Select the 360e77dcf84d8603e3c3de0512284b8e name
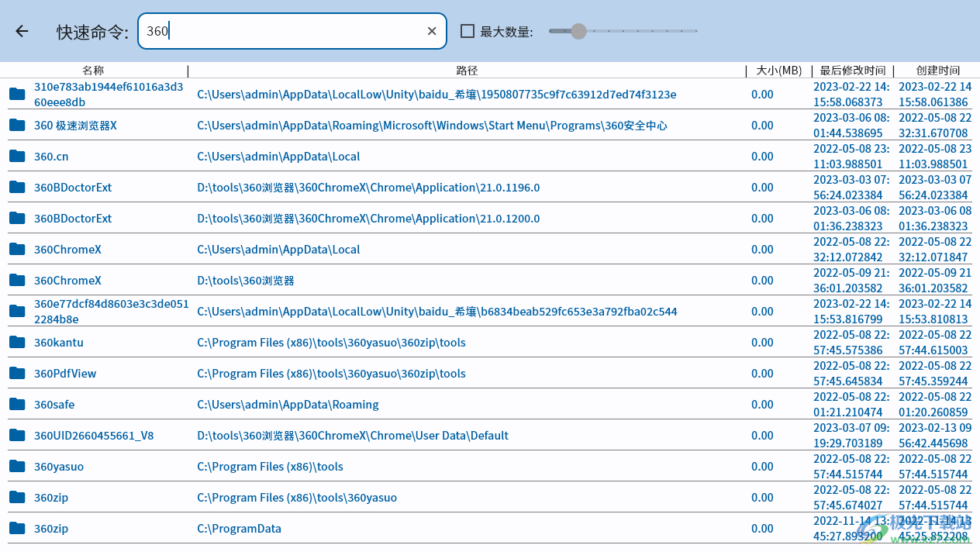The width and height of the screenshot is (980, 552). (x=111, y=311)
